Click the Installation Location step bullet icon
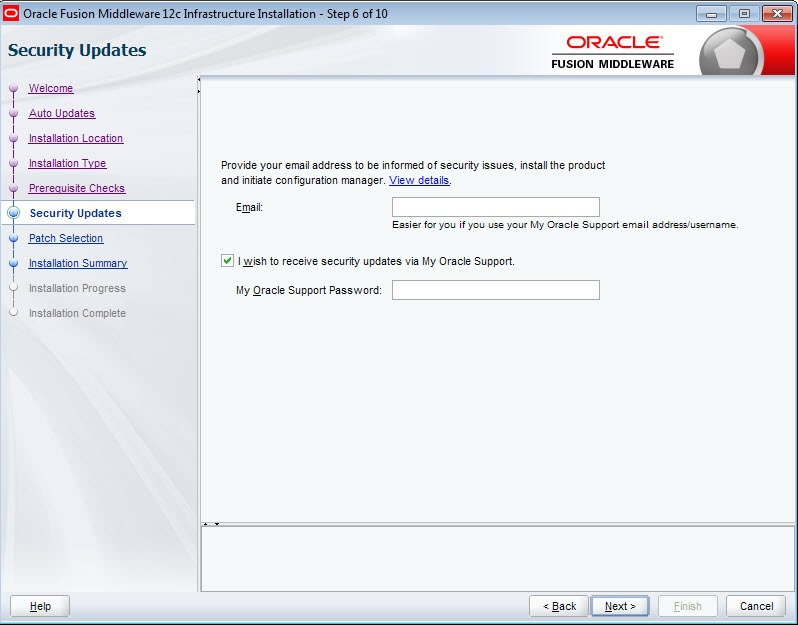Image resolution: width=798 pixels, height=625 pixels. (14, 138)
